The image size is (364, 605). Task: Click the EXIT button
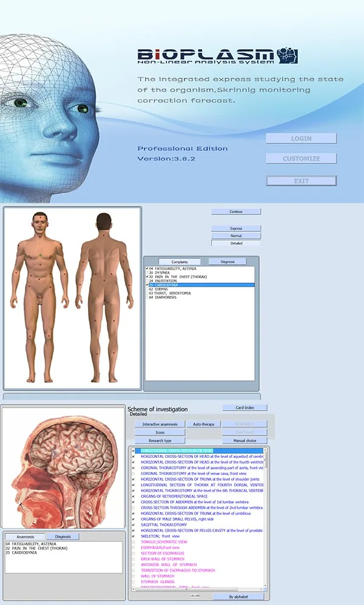pos(301,180)
